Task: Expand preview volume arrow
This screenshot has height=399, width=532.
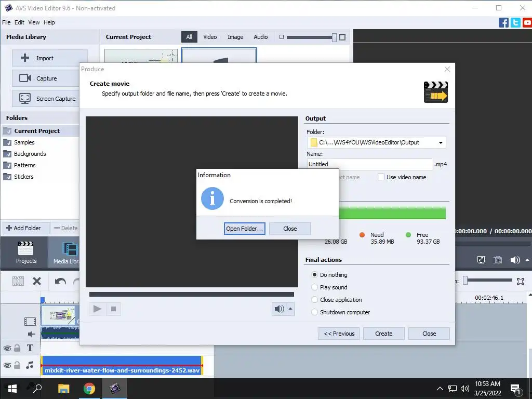Action: (x=527, y=260)
